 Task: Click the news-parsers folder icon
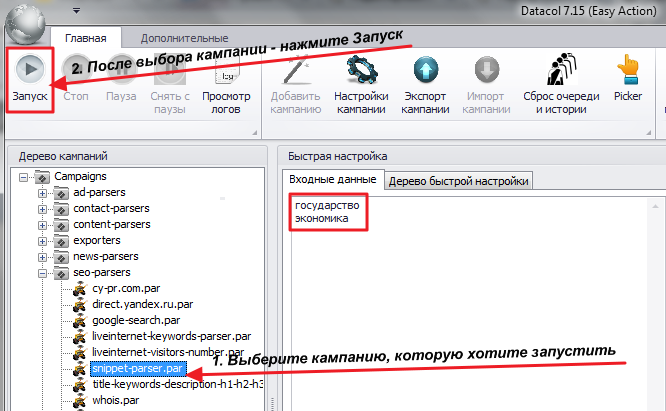pyautogui.click(x=61, y=257)
